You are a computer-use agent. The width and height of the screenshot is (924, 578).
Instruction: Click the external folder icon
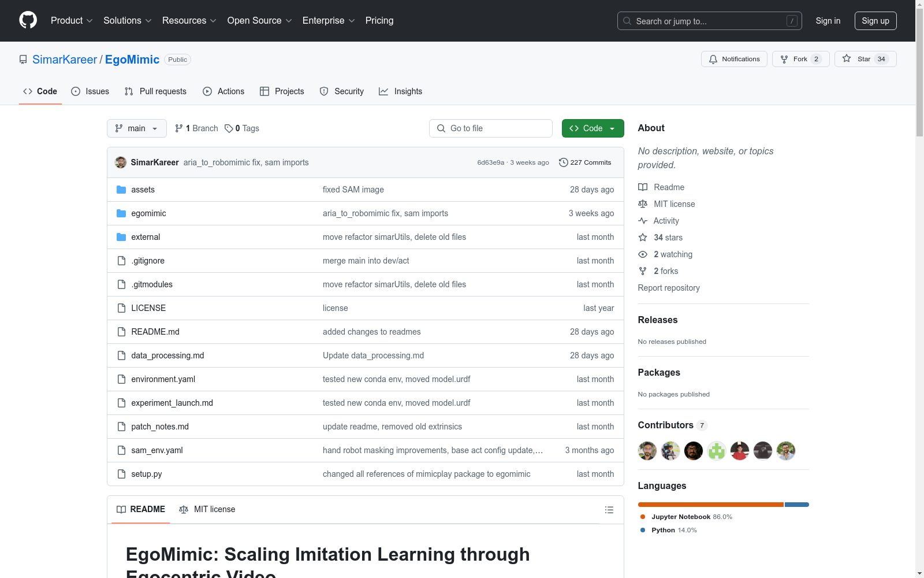point(121,237)
